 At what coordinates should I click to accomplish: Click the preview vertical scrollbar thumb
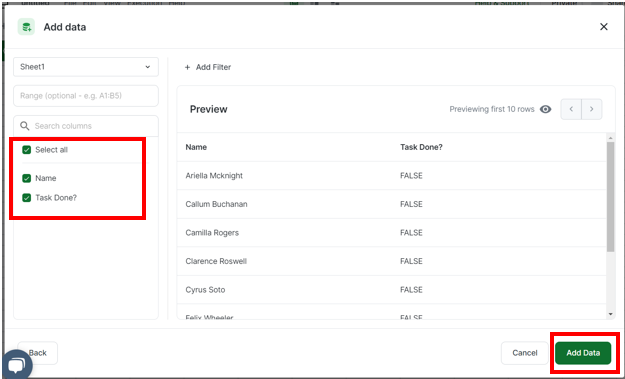611,197
